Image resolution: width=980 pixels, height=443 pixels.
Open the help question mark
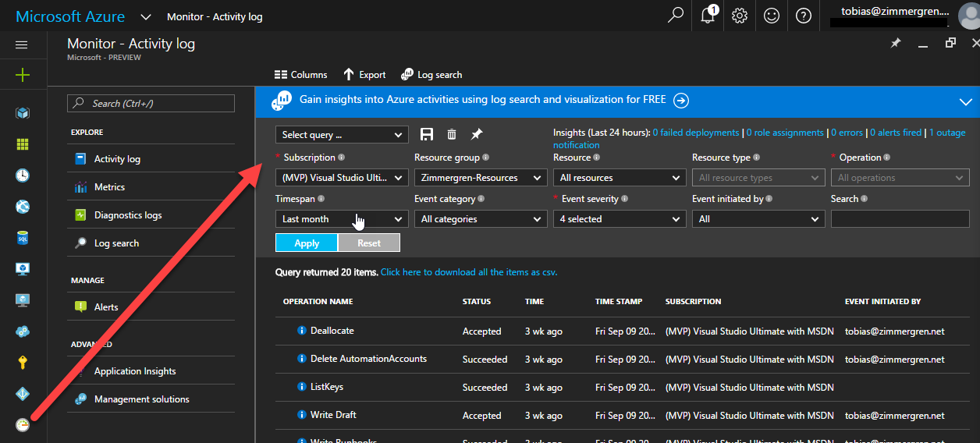803,16
